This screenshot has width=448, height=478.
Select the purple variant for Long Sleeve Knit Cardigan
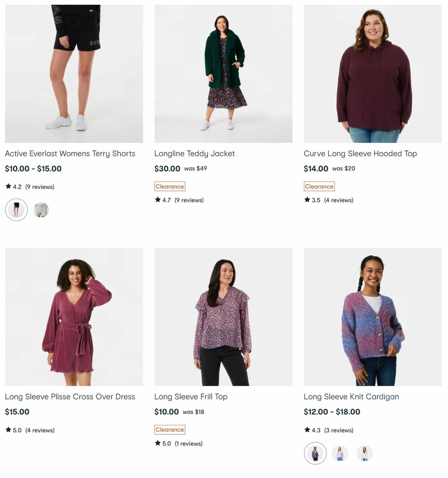coord(315,453)
